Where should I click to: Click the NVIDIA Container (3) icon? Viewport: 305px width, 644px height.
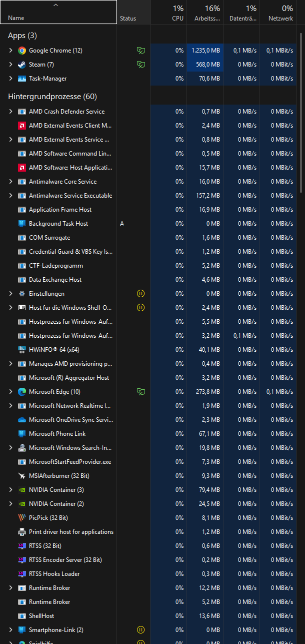click(x=22, y=490)
